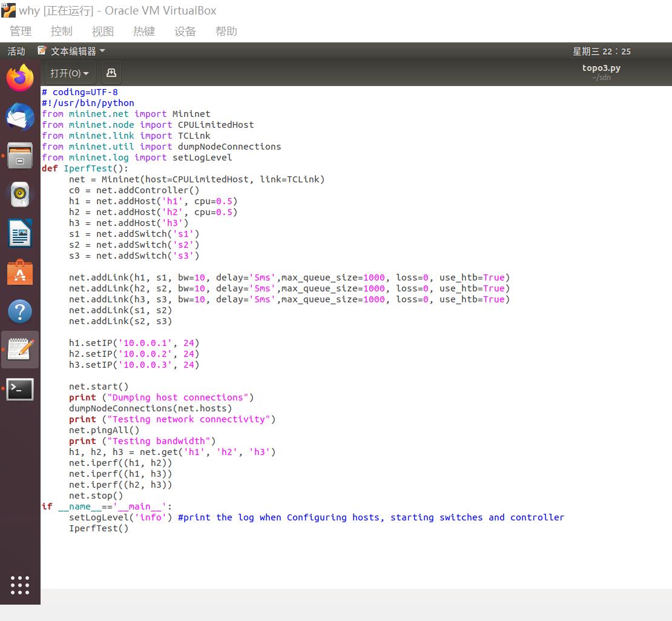Open the Help question mark icon
672x621 pixels.
[x=20, y=311]
